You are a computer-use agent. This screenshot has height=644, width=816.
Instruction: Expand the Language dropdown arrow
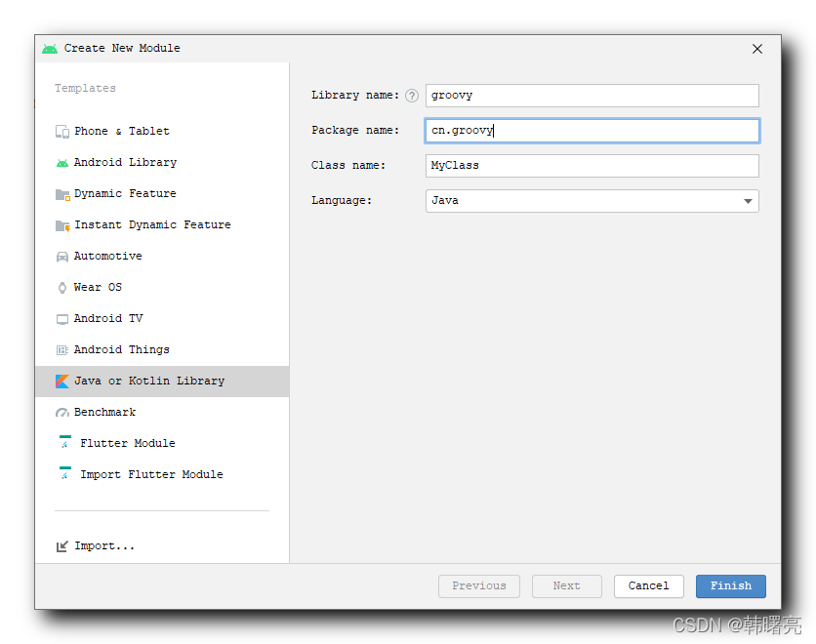(x=748, y=201)
